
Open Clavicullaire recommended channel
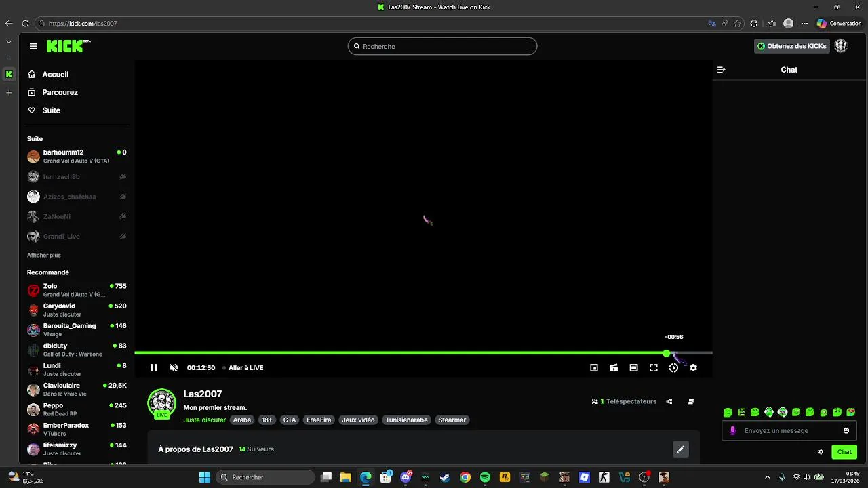(77, 390)
